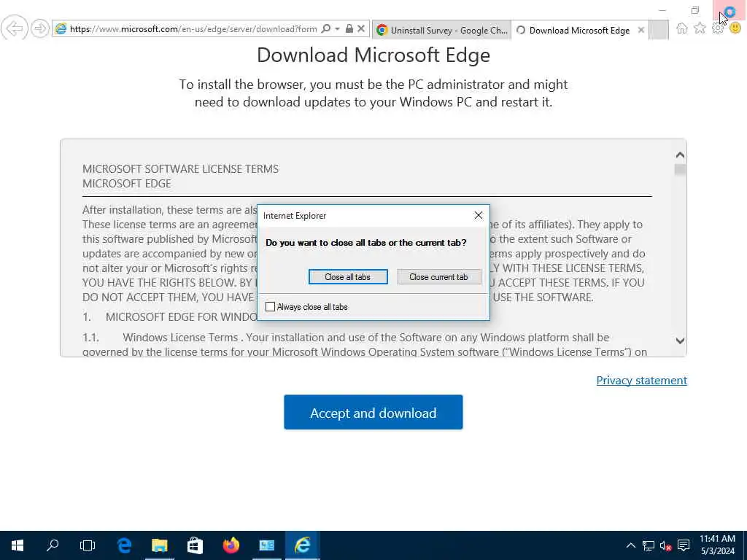
Task: Enable Always close all tabs checkbox
Action: pyautogui.click(x=270, y=307)
